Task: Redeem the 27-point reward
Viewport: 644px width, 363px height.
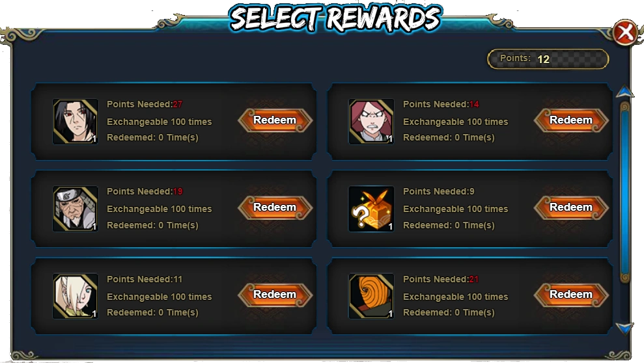Action: [x=275, y=120]
